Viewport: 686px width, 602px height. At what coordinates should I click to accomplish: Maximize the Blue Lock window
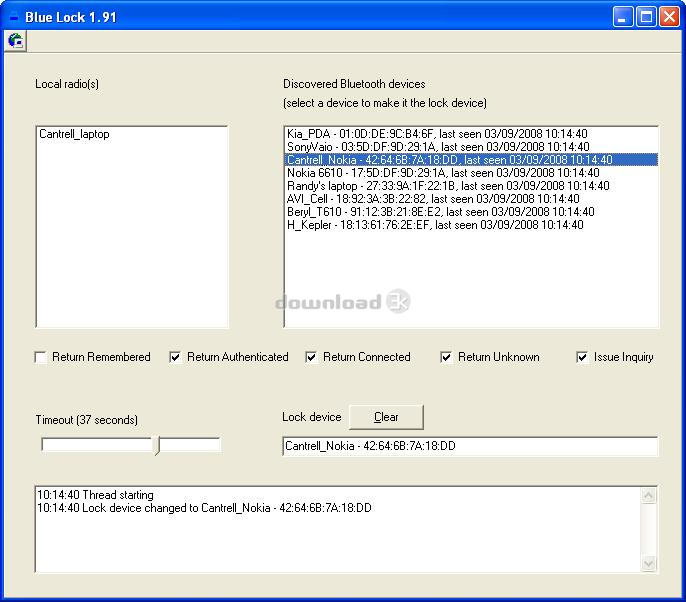pyautogui.click(x=646, y=16)
